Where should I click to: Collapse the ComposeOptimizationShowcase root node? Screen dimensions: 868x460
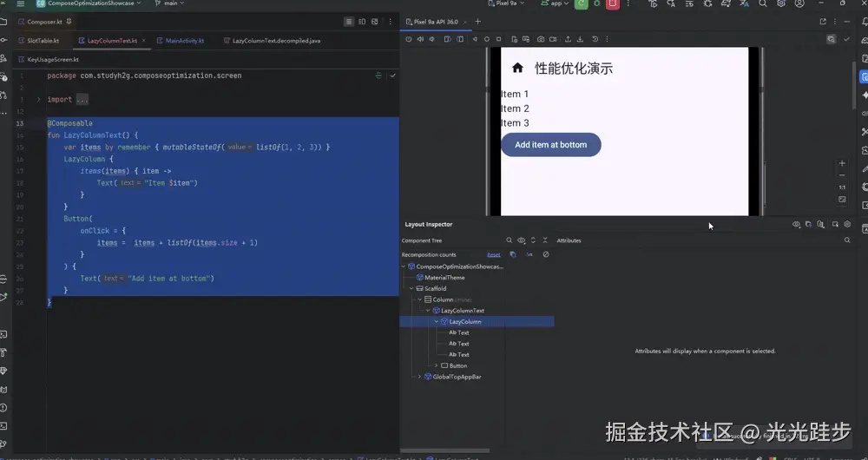pos(404,266)
